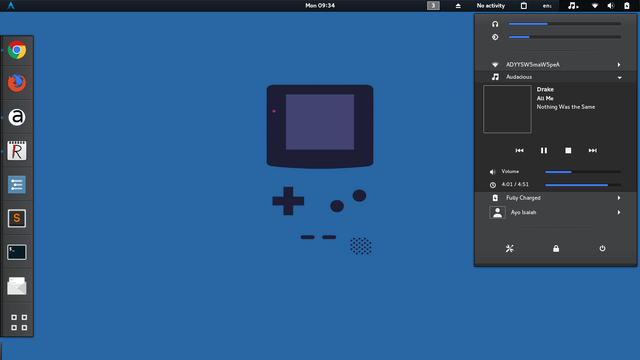Skip to the next track
Viewport: 640px width, 360px height.
pos(593,151)
